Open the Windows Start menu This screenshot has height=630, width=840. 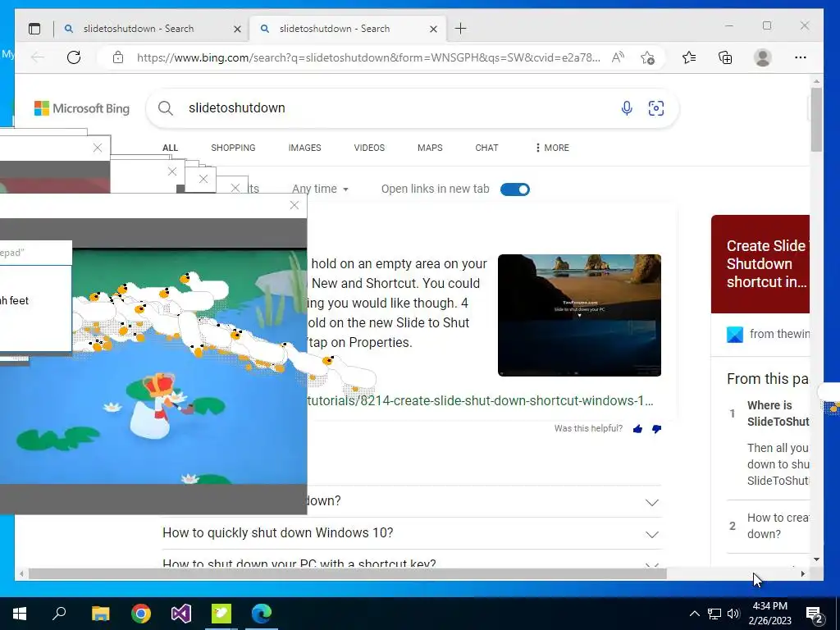[20, 614]
